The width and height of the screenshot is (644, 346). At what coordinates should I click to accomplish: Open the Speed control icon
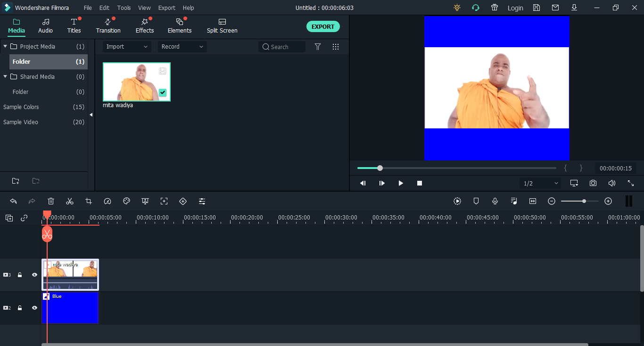click(107, 201)
